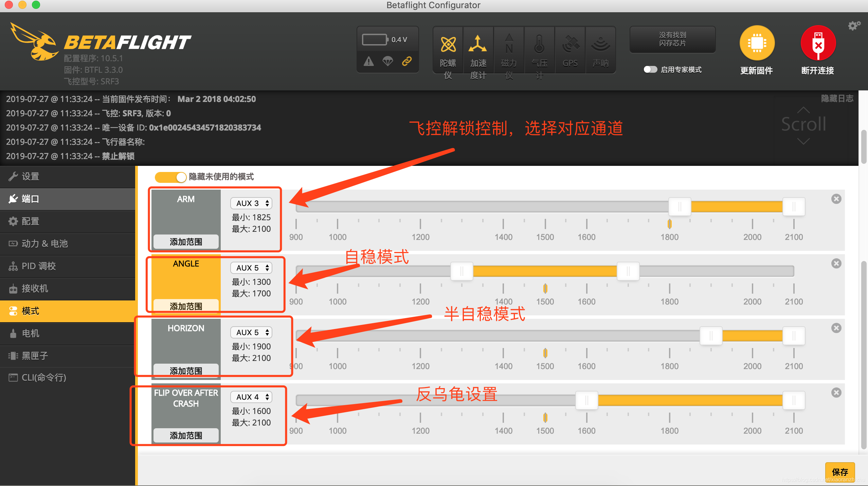Add range for HORIZON mode
868x486 pixels.
pyautogui.click(x=186, y=371)
